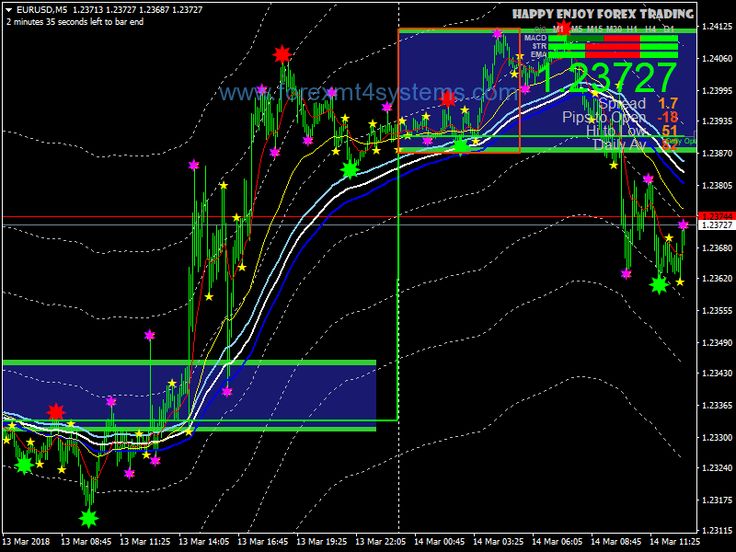Select the large red star over the M1 label
This screenshot has height=552, width=736.
[x=563, y=27]
